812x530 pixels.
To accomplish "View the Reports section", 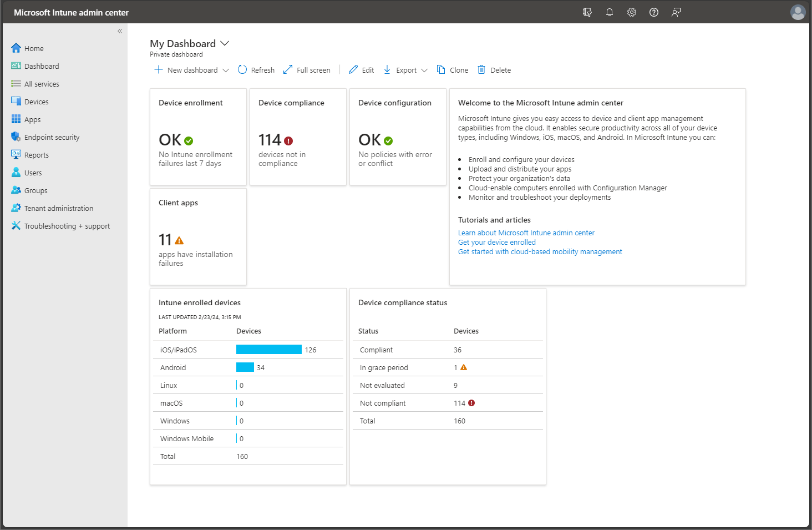I will [x=35, y=154].
